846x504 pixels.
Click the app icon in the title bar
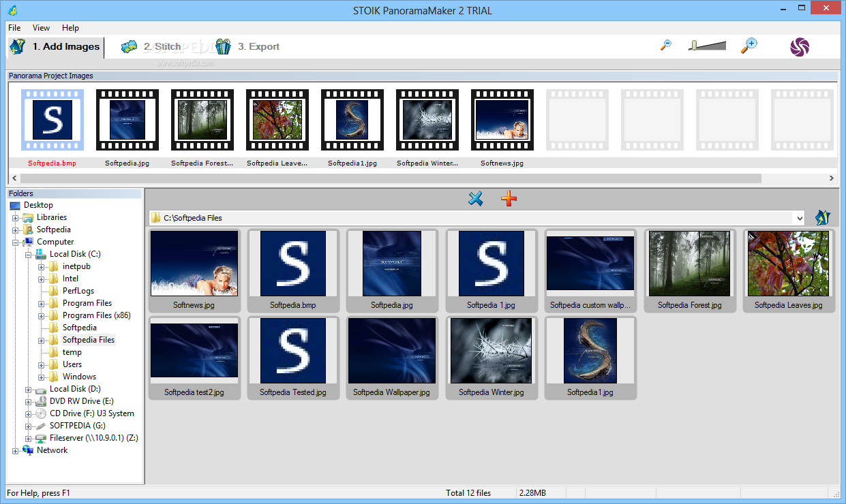[13, 10]
